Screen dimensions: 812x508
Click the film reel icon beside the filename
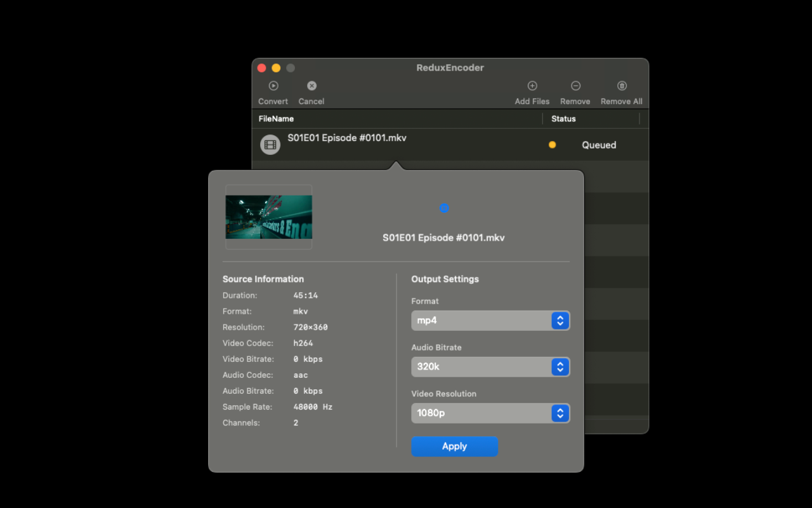(x=270, y=144)
